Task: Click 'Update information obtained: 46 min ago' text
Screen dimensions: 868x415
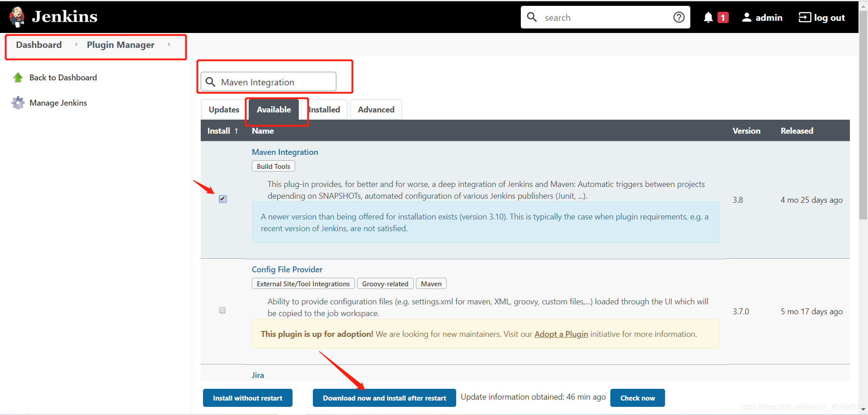Action: pyautogui.click(x=533, y=397)
